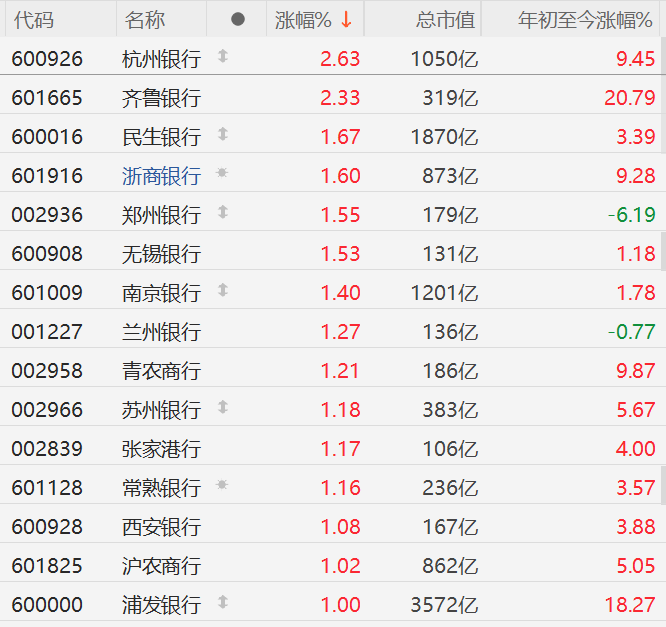Viewport: 666px width, 627px height.
Task: Click the red descending sort arrow
Action: pos(347,20)
